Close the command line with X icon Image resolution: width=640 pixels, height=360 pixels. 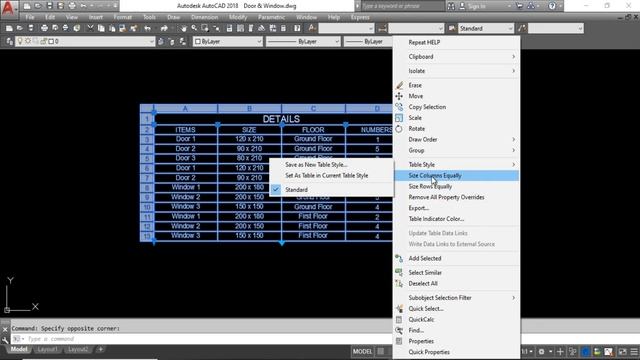click(5, 329)
